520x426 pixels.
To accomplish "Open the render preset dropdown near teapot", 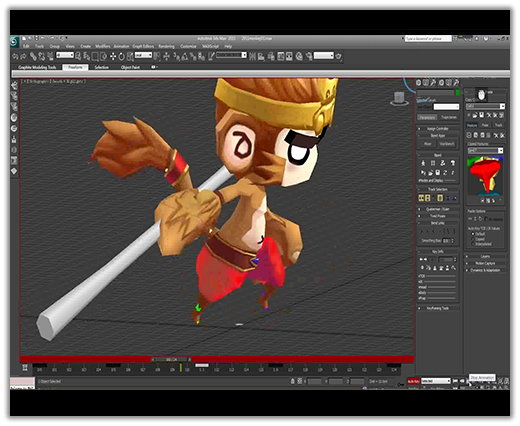I will 323,55.
